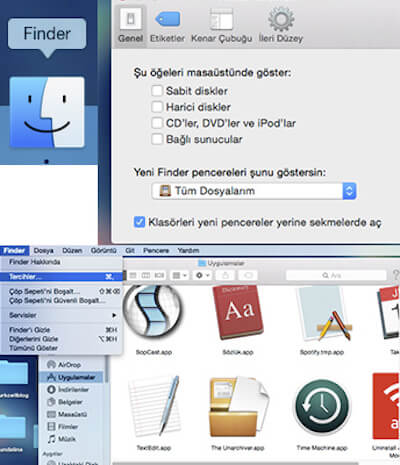Open the Düzen menu
The width and height of the screenshot is (400, 465).
[72, 250]
